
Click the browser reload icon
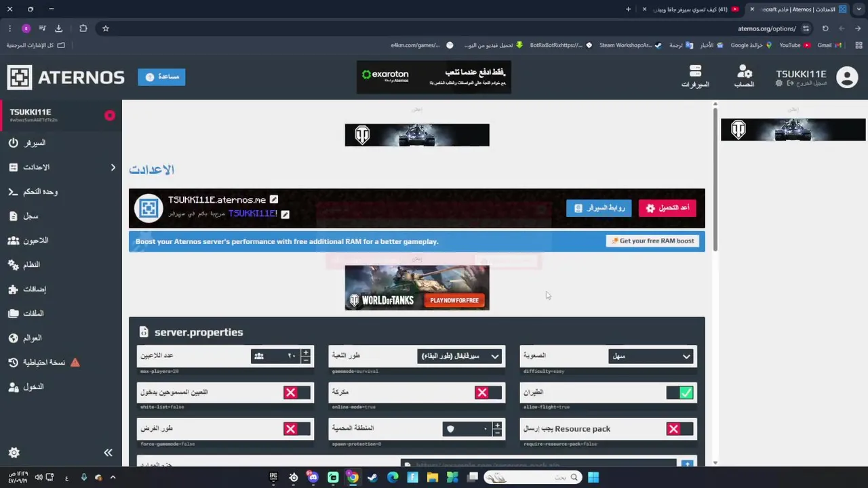825,28
